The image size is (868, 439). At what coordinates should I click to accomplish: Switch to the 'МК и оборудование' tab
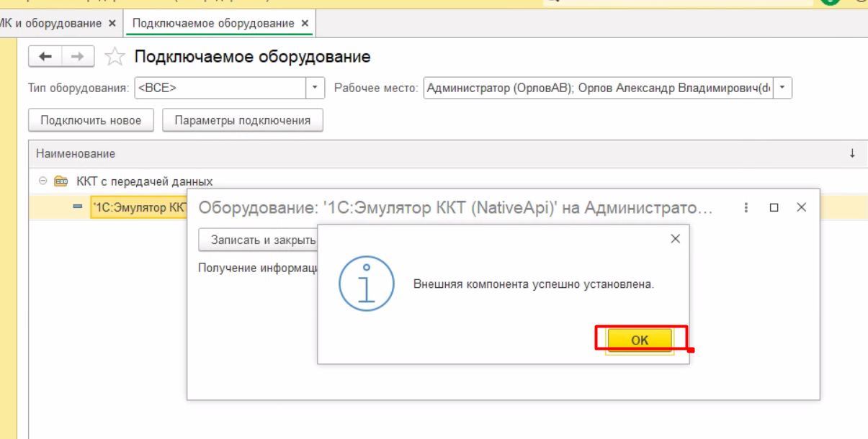click(x=50, y=23)
